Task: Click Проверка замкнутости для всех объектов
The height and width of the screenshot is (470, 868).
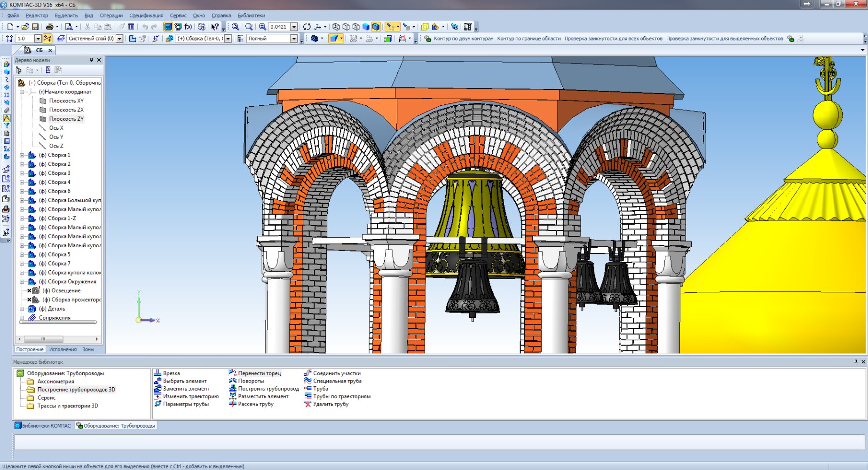Action: pos(613,39)
